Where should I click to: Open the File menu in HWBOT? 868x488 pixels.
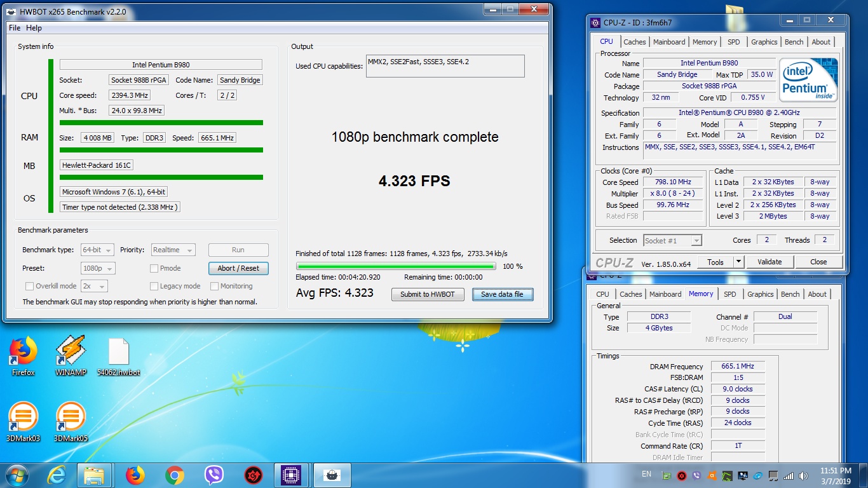[x=15, y=28]
